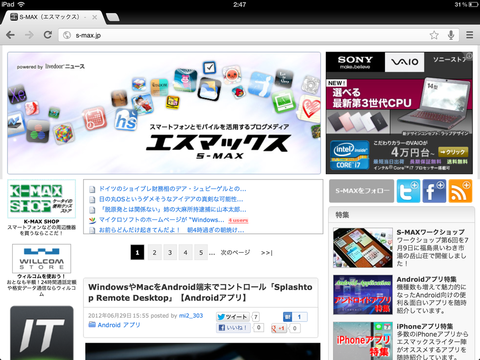
Task: Open headline 「脱原発とは関係ない」
Action: coord(173,210)
